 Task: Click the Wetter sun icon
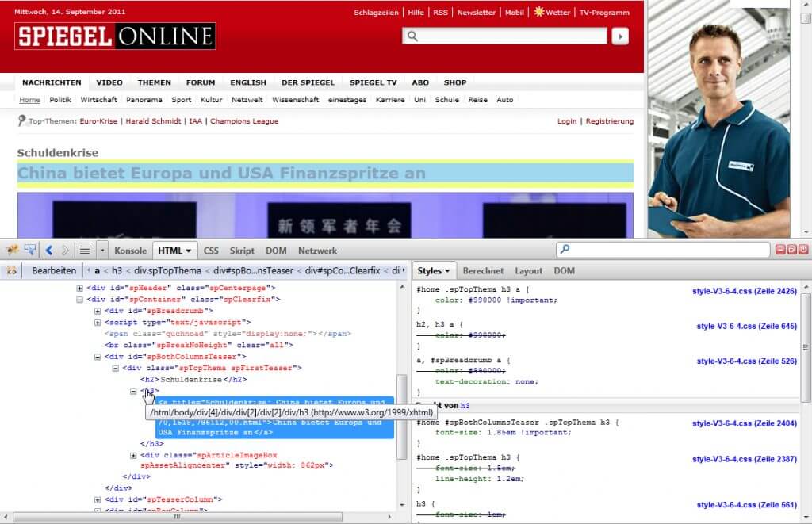(x=538, y=12)
